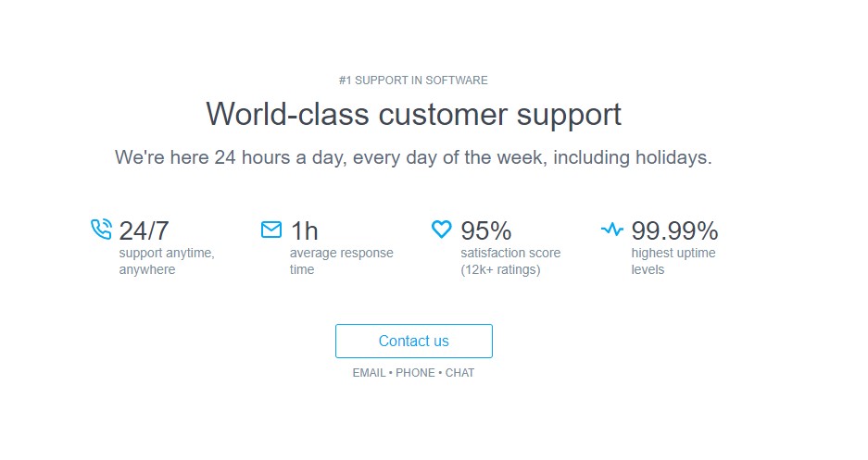The height and width of the screenshot is (460, 868).
Task: Click the 'We're here 24 hours' subtitle
Action: pos(413,157)
